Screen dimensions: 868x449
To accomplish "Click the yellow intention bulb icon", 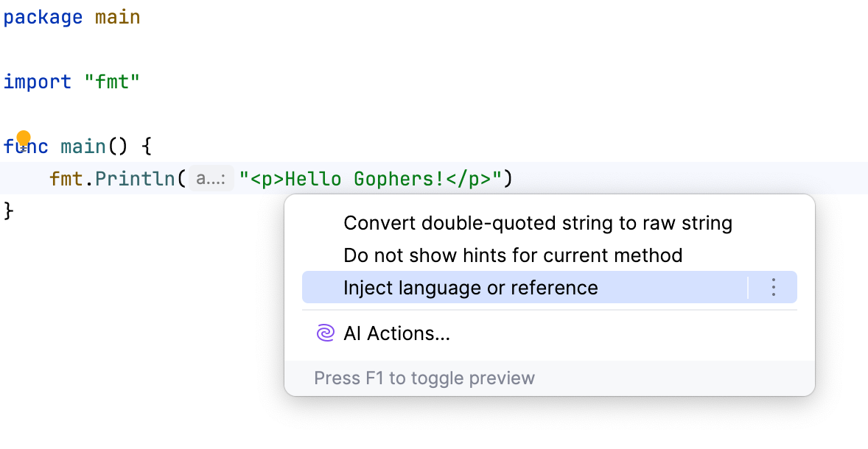I will click(24, 137).
